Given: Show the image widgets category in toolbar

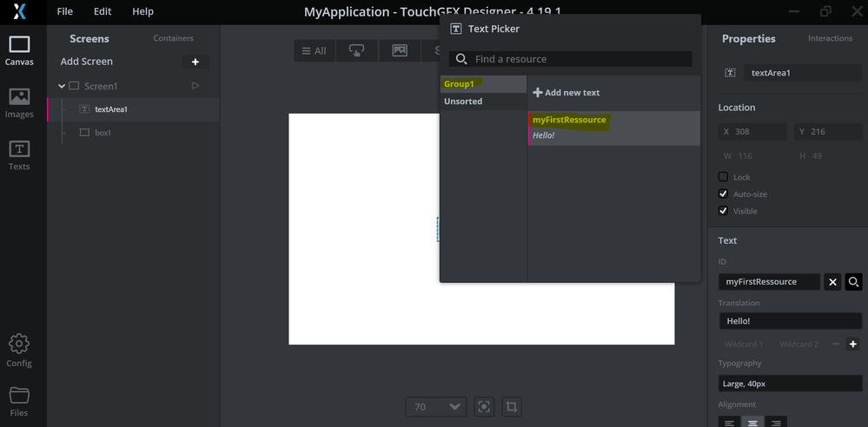Looking at the screenshot, I should click(400, 51).
